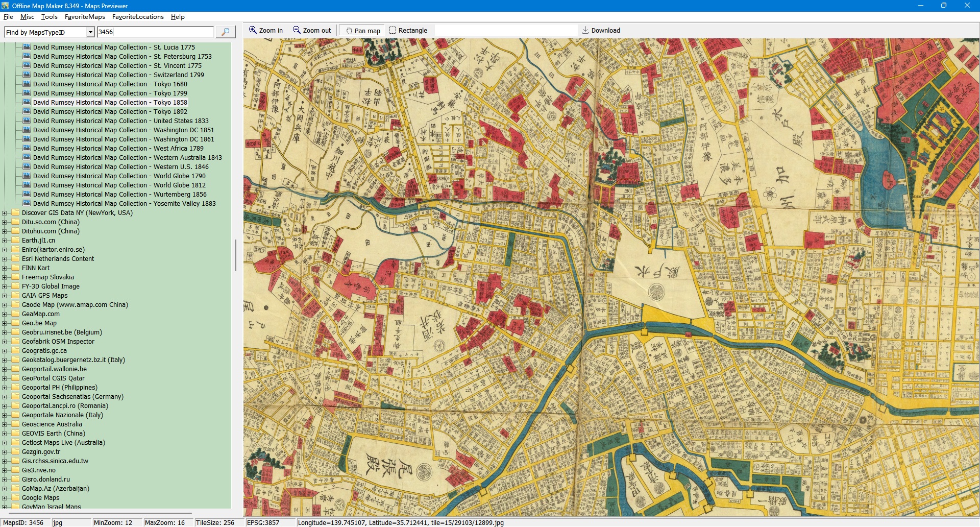Activate the Pan map hand tool
The image size is (980, 527).
pos(363,31)
